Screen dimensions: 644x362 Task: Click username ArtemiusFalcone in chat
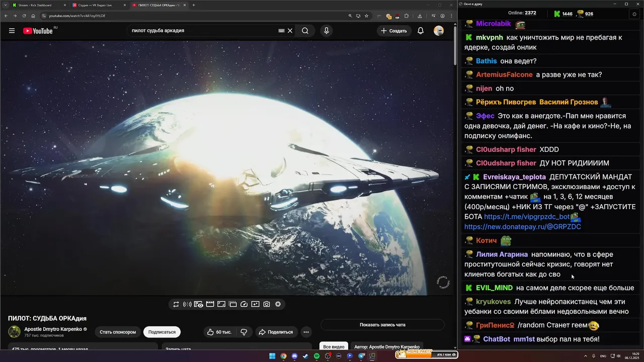click(504, 75)
